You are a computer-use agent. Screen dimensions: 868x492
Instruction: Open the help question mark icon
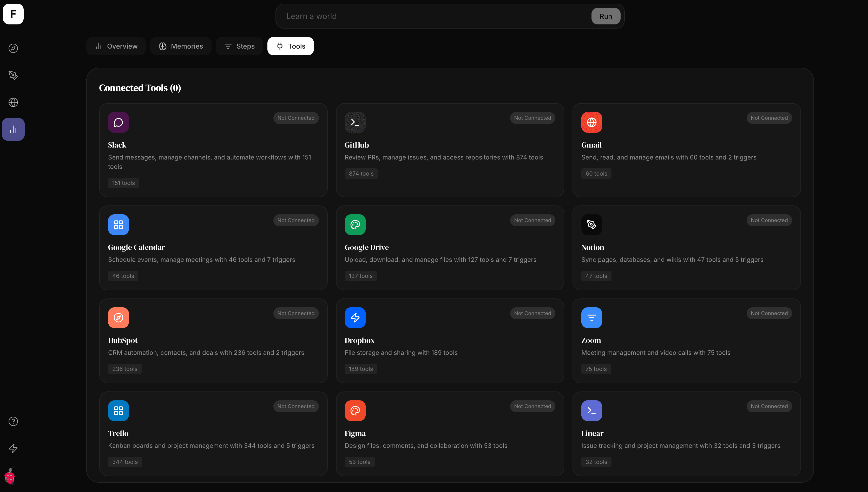pos(13,421)
